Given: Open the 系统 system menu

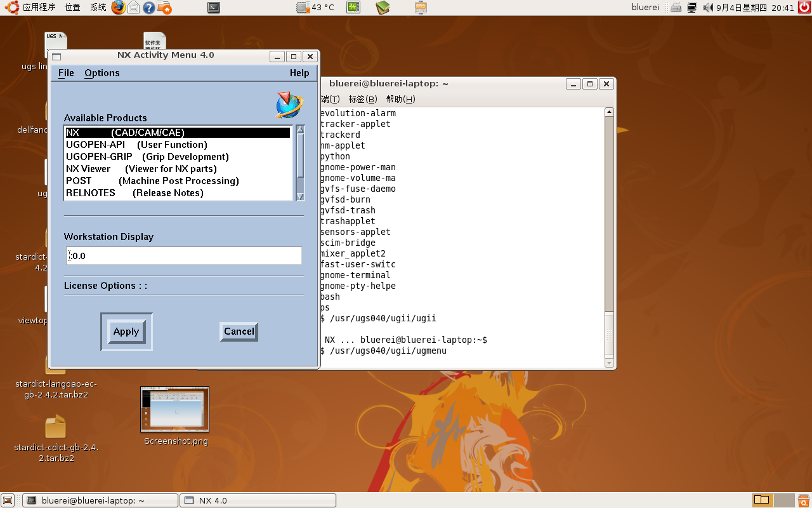Looking at the screenshot, I should pyautogui.click(x=98, y=8).
